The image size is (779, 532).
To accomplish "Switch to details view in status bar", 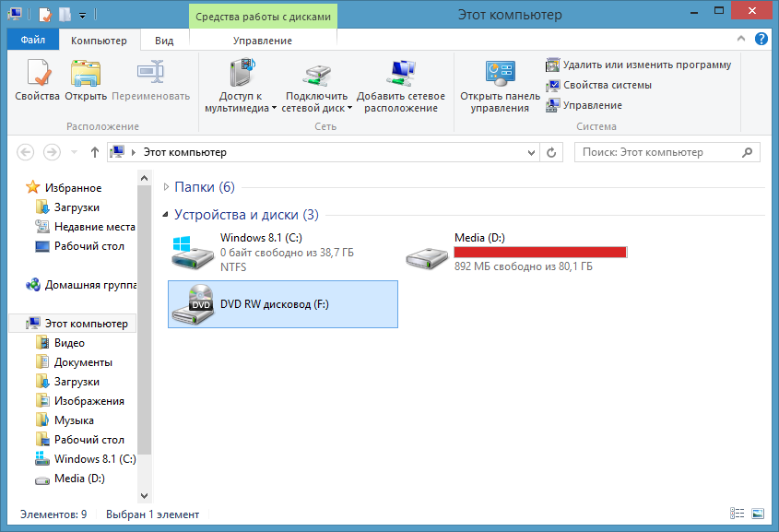I will point(737,514).
